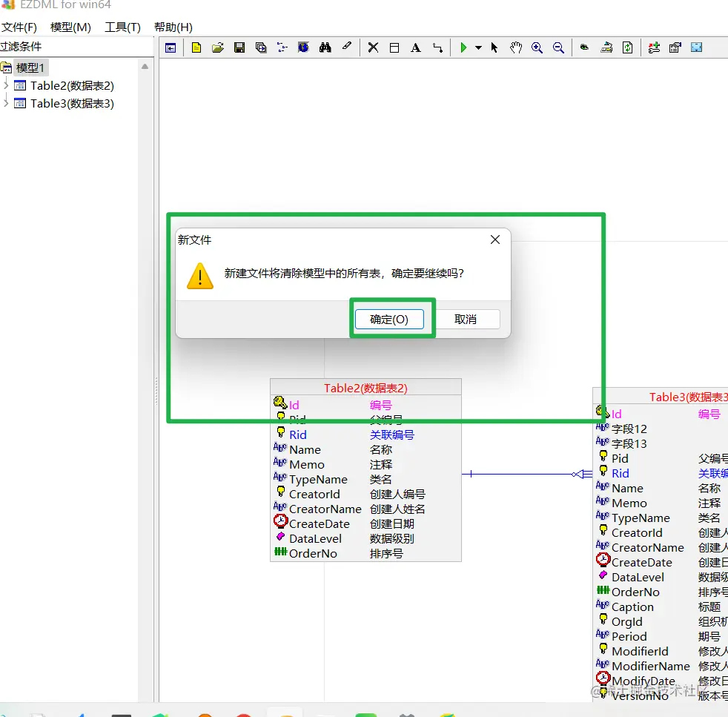
Task: Select the arrow pointer tool
Action: (x=494, y=47)
